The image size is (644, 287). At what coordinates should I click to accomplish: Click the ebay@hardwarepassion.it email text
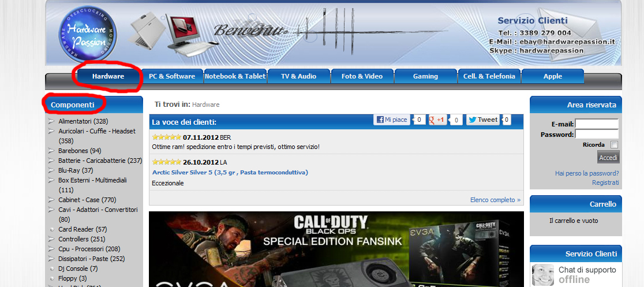[x=567, y=42]
